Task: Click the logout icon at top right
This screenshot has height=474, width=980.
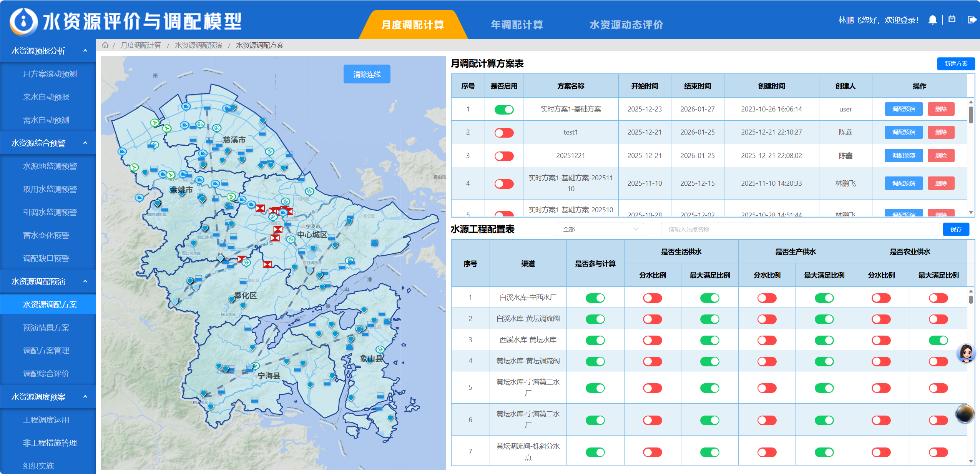Action: (x=972, y=20)
